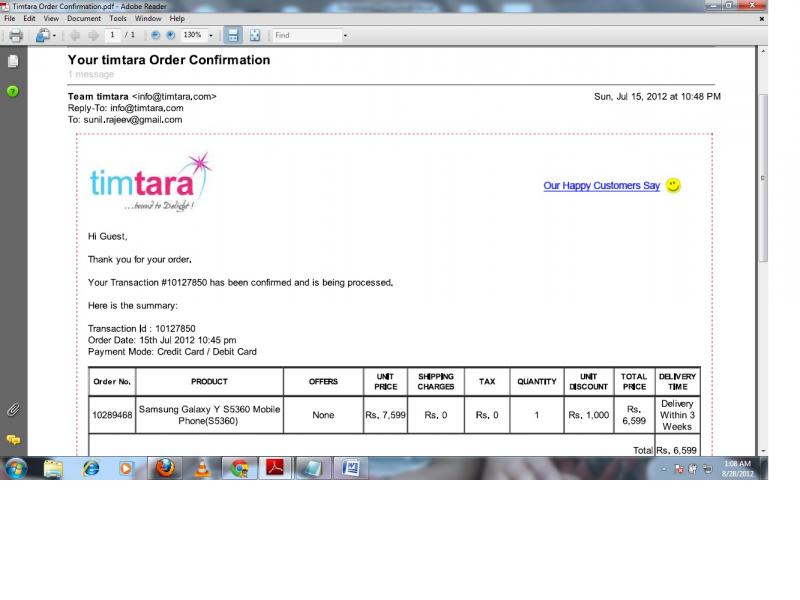Click the Rs. 7,599 unit price cell
The height and width of the screenshot is (600, 800).
(385, 415)
